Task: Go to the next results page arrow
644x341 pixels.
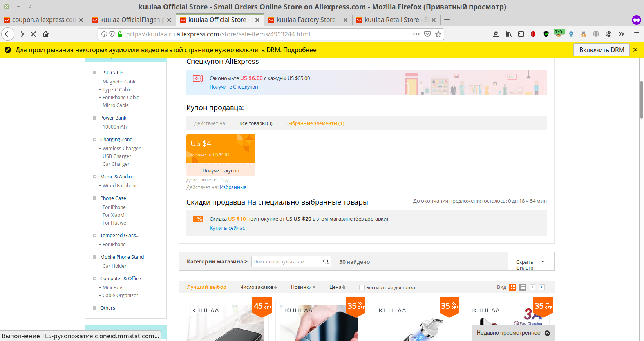Action: [x=542, y=287]
